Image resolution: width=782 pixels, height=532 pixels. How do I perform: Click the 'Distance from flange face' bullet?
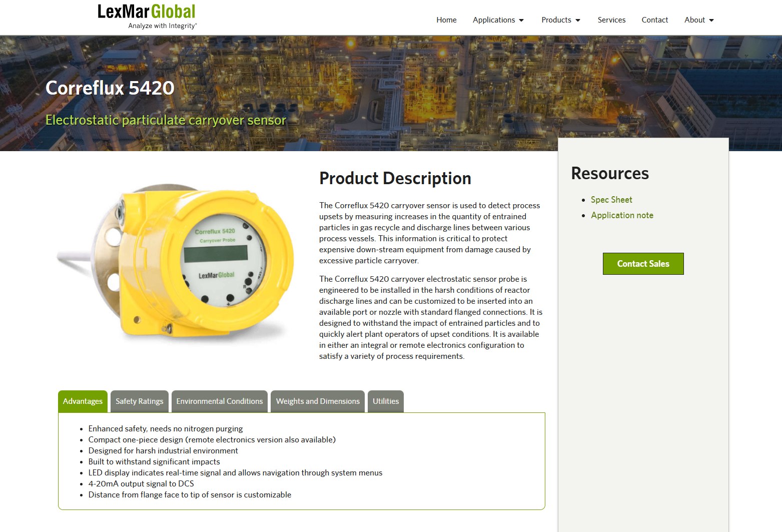[x=190, y=495]
